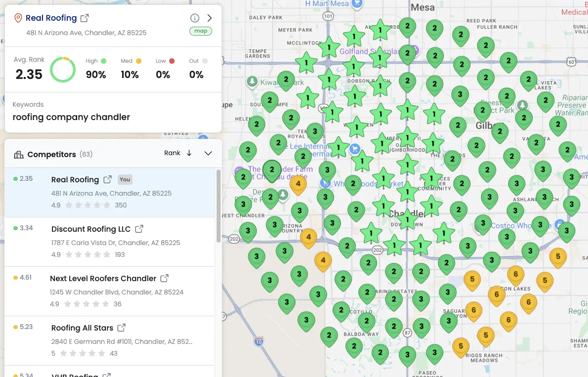Click the info icon beside Real Roofing
Viewport: 588px width, 377px height.
[x=195, y=18]
